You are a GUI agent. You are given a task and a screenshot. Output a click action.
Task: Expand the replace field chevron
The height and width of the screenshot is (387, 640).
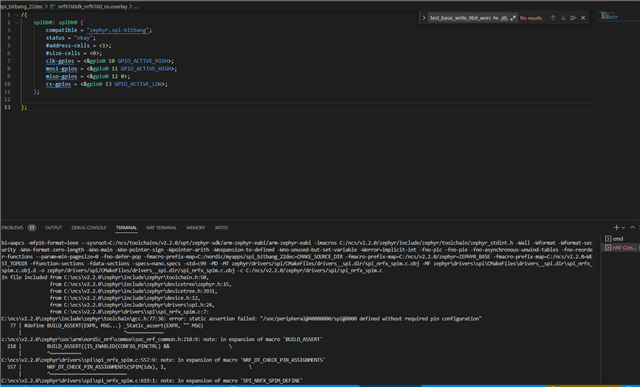coord(424,18)
